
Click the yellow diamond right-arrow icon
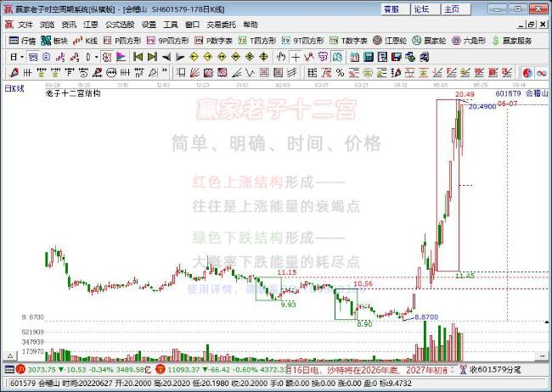click(208, 57)
